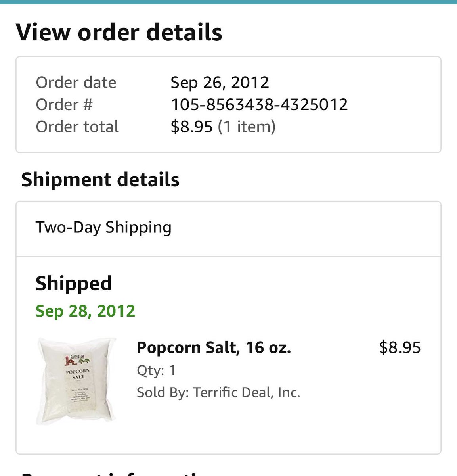457x476 pixels.
Task: Open the Popcorn Salt product thumbnail
Action: click(x=76, y=382)
